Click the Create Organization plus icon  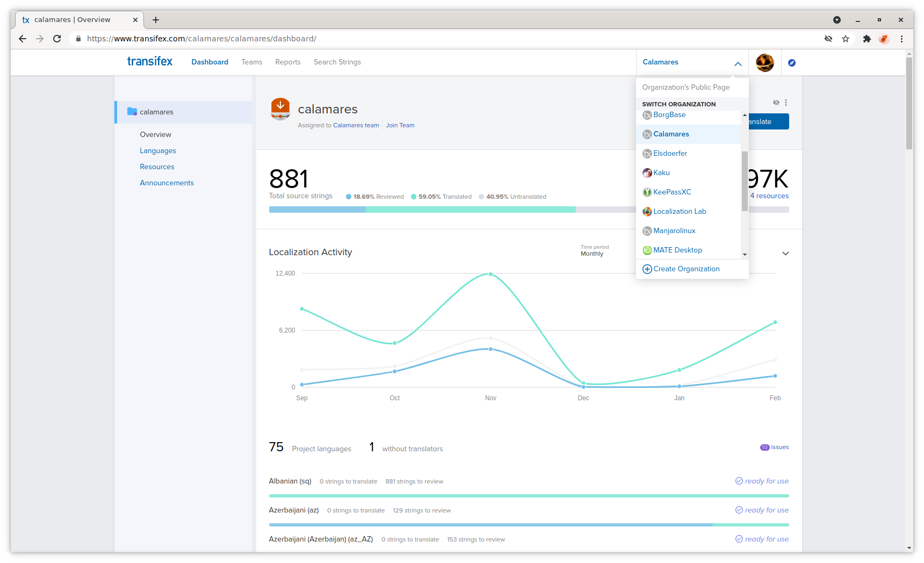[x=647, y=269]
